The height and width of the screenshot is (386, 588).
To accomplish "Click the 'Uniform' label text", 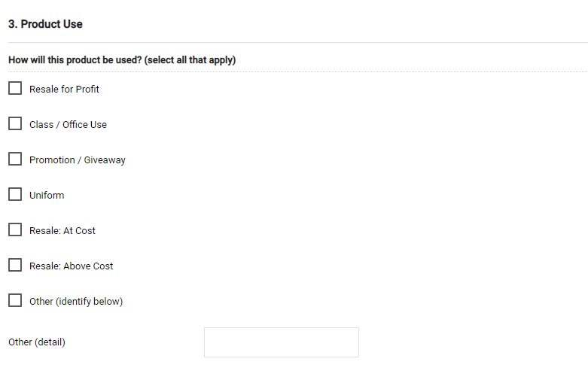I will pyautogui.click(x=47, y=196).
